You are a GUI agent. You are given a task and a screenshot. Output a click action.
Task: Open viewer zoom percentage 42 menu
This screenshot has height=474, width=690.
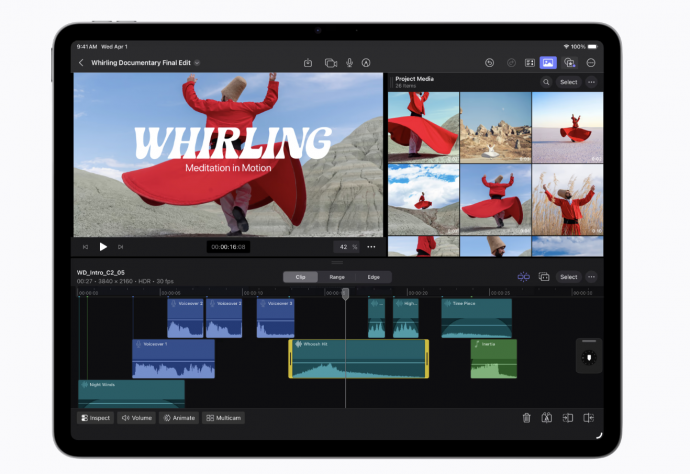coord(346,246)
